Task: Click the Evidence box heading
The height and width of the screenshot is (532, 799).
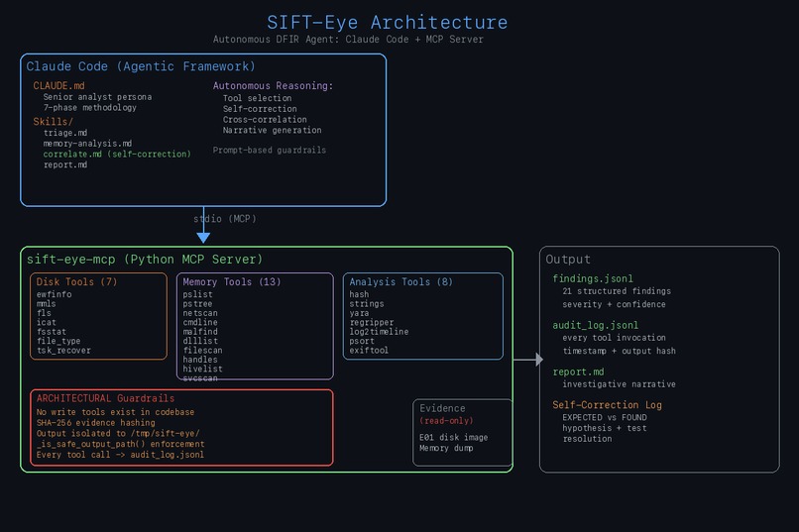Action: tap(442, 408)
